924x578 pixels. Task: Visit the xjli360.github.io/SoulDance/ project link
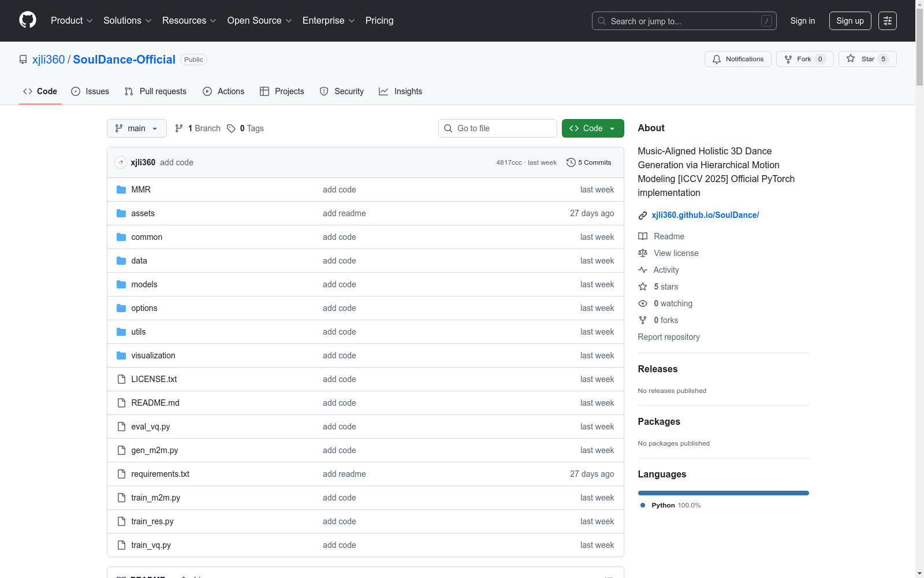pyautogui.click(x=705, y=215)
